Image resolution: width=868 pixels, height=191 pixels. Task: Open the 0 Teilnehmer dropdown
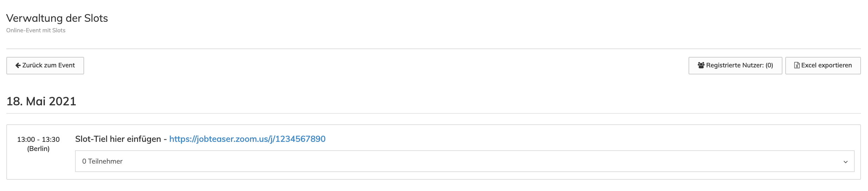coord(464,162)
